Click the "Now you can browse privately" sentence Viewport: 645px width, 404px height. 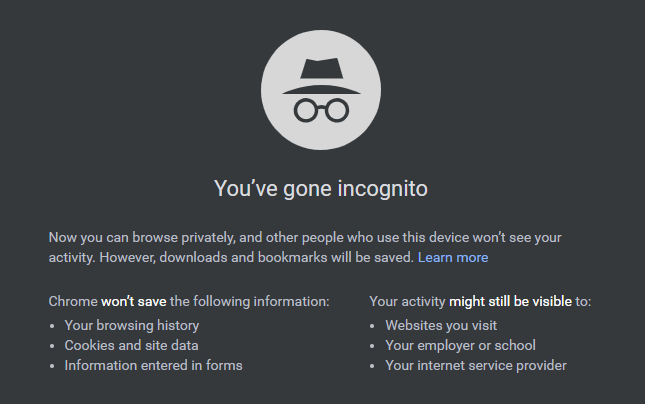point(142,238)
